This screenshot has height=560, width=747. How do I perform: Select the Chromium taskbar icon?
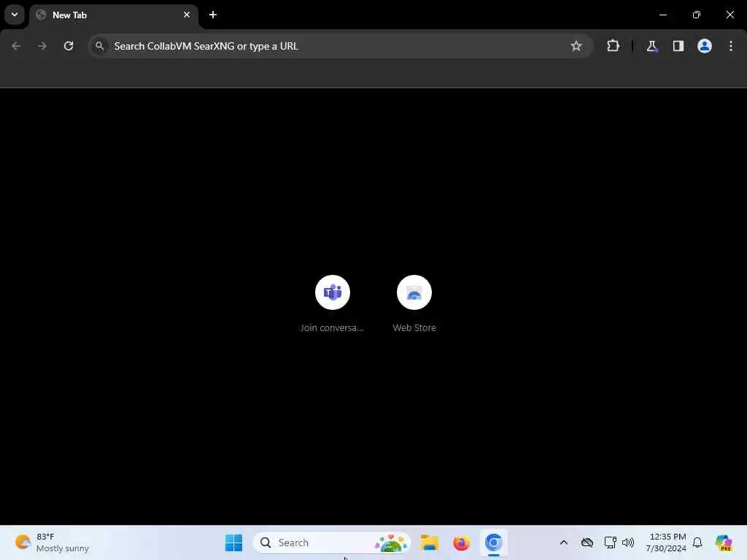click(x=494, y=542)
